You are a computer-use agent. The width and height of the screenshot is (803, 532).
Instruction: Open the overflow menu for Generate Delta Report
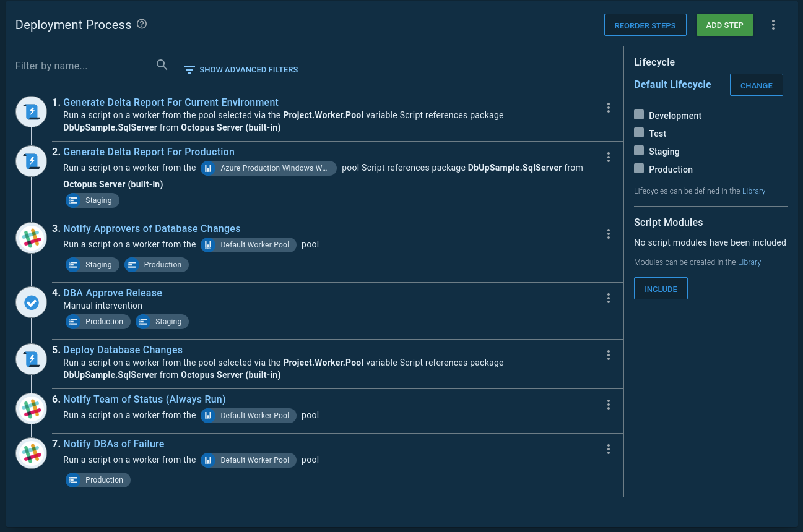point(609,107)
